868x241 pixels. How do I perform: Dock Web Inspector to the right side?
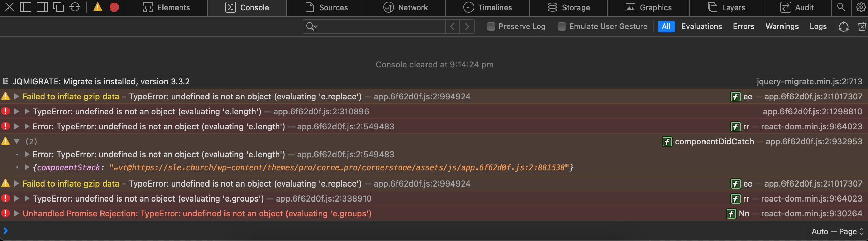[x=42, y=7]
